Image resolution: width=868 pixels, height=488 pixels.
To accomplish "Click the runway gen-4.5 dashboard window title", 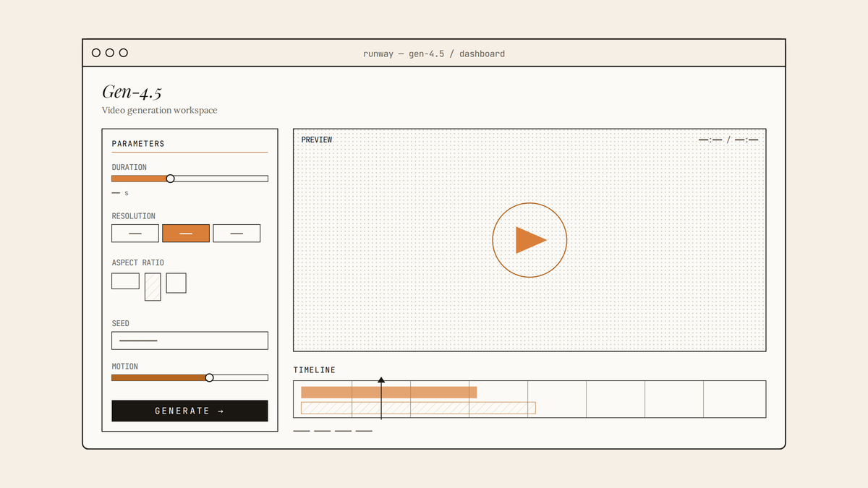I will [x=434, y=53].
